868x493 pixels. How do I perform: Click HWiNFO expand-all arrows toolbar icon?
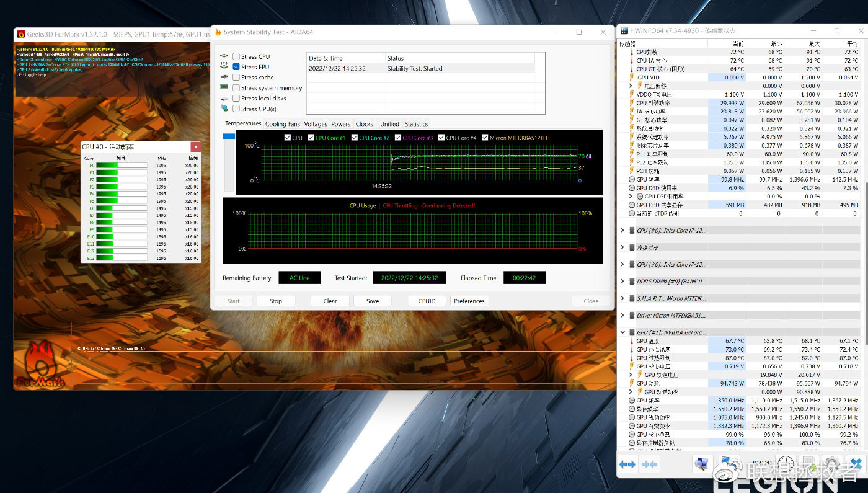click(627, 464)
